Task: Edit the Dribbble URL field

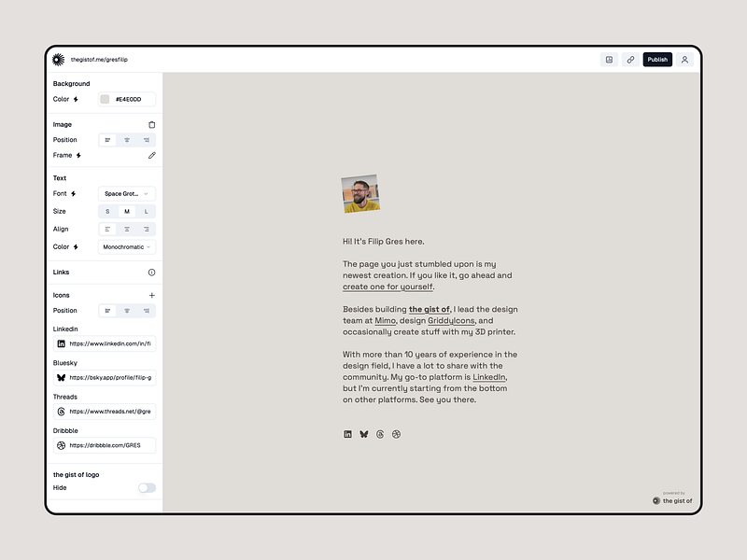Action: (105, 445)
